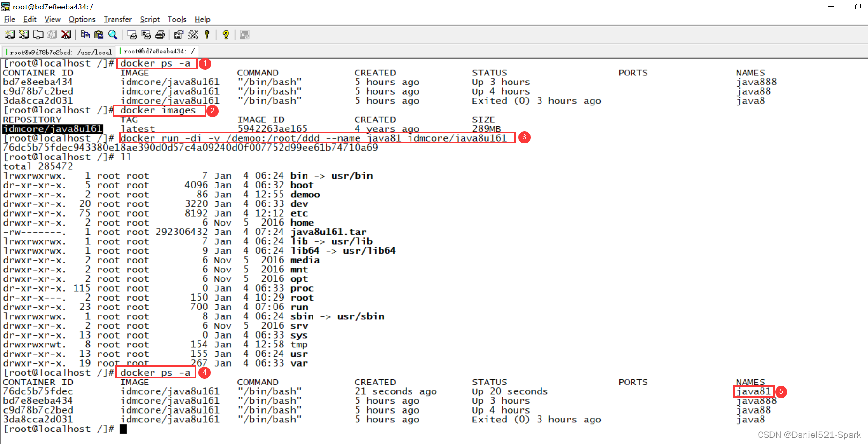Screen dimensions: 868x444
Task: Click the Print printer icon
Action: (160, 35)
